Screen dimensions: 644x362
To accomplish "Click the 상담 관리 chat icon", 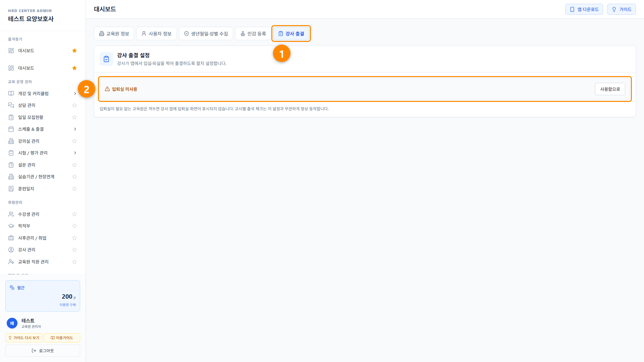I will click(11, 105).
